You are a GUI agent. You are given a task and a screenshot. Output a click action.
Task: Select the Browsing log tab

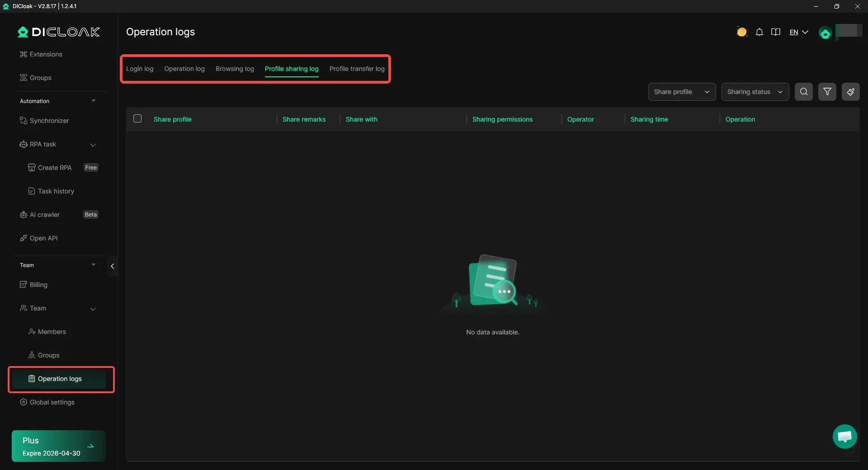(x=235, y=69)
